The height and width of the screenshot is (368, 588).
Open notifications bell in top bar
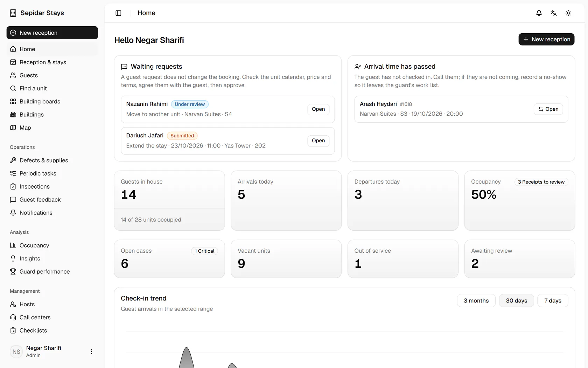[x=539, y=13]
